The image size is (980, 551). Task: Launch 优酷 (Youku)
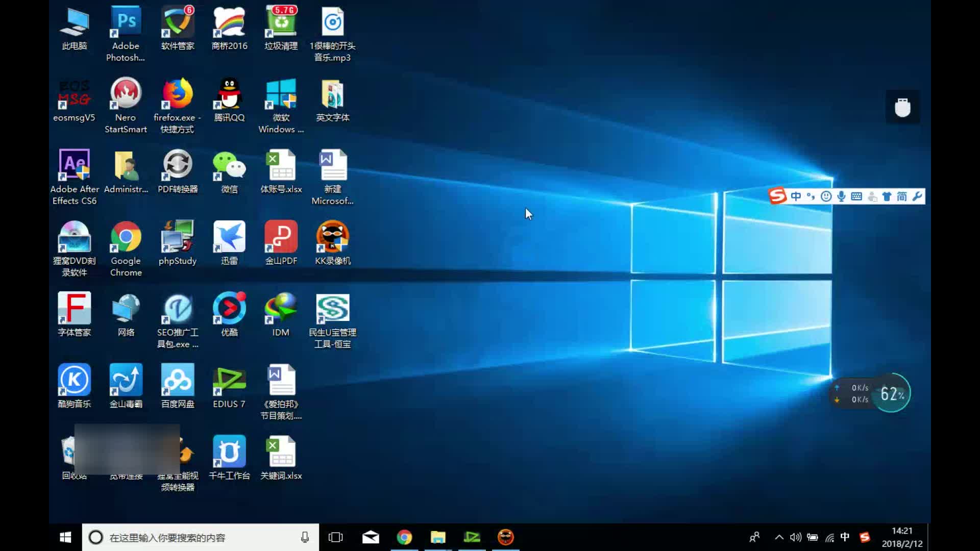[229, 315]
